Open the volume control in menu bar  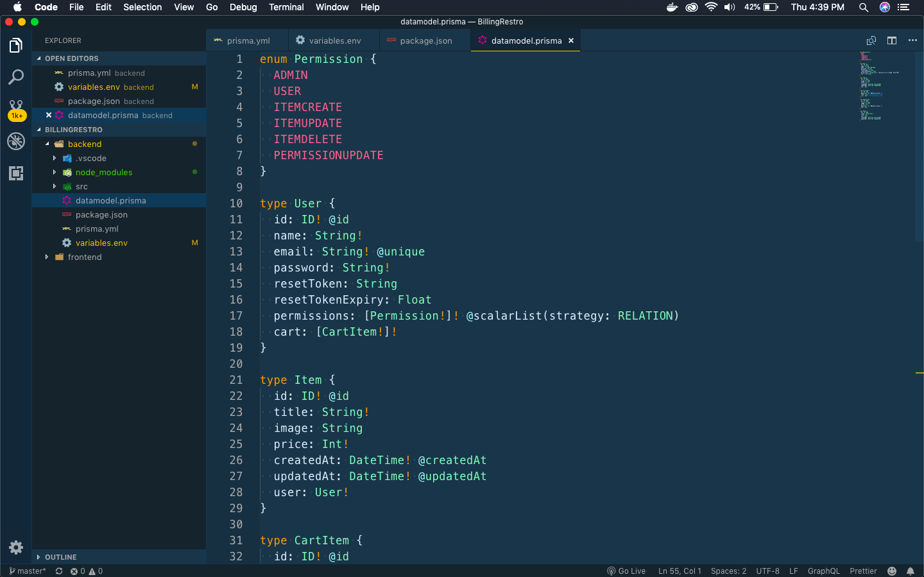pos(730,7)
